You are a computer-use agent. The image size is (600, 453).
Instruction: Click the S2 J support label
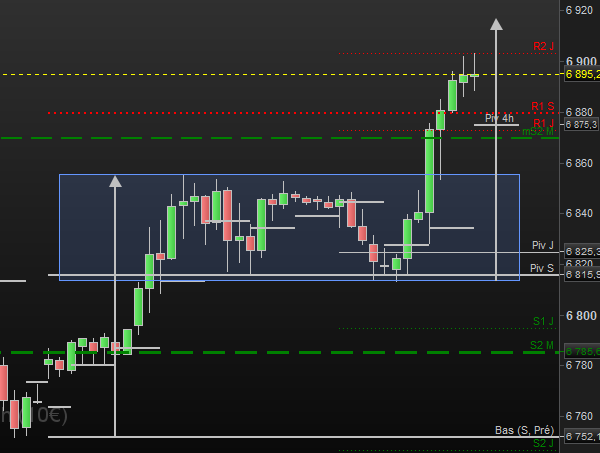click(543, 443)
